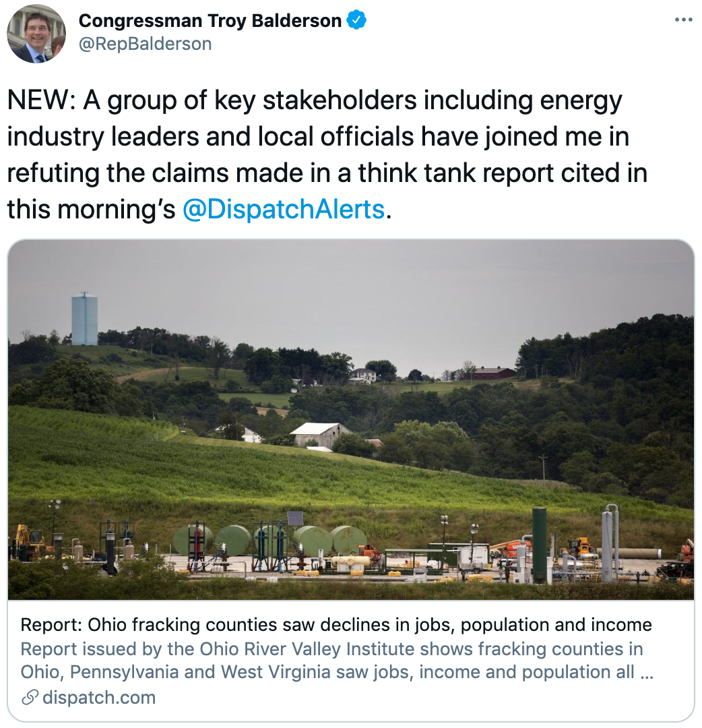Open the tweet's three-dot more menu
This screenshot has height=728, width=702.
click(683, 20)
